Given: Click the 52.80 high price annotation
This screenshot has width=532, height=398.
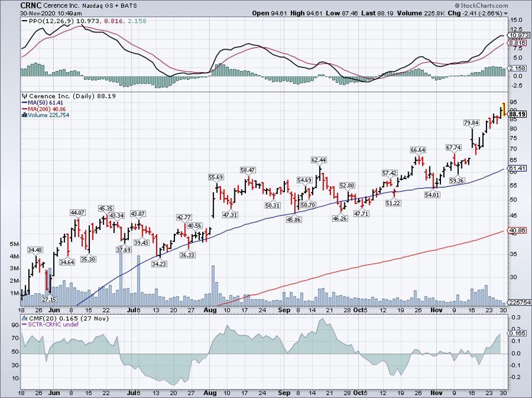Looking at the screenshot, I should coord(347,185).
